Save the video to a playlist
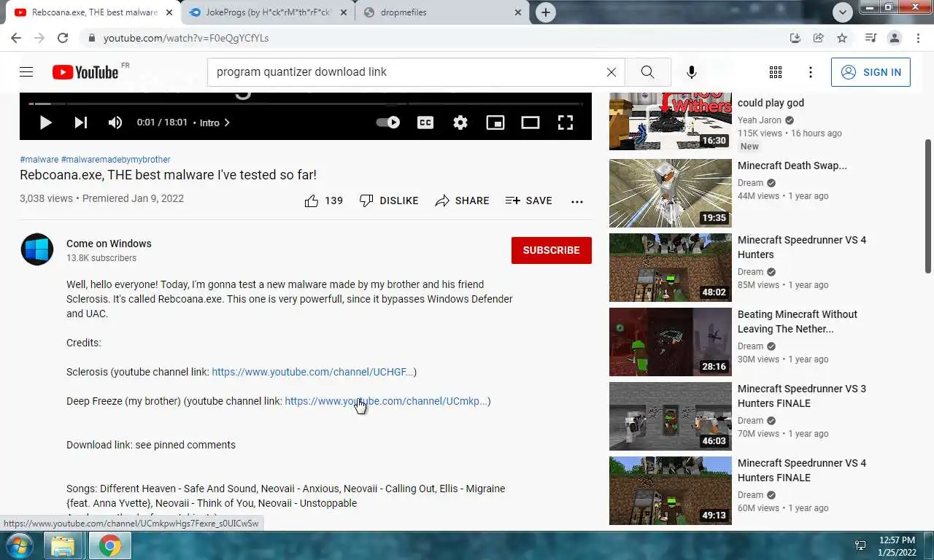Screen dimensions: 934x560 [529, 201]
